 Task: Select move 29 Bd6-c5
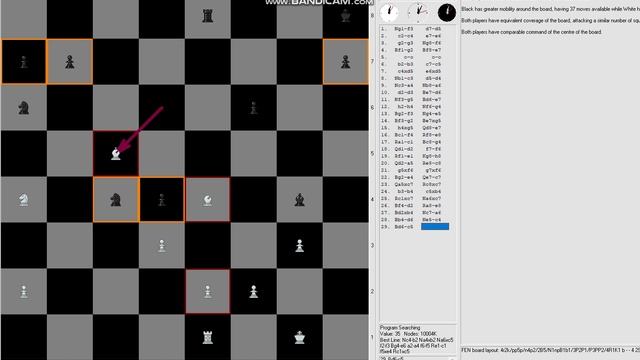coord(404,227)
